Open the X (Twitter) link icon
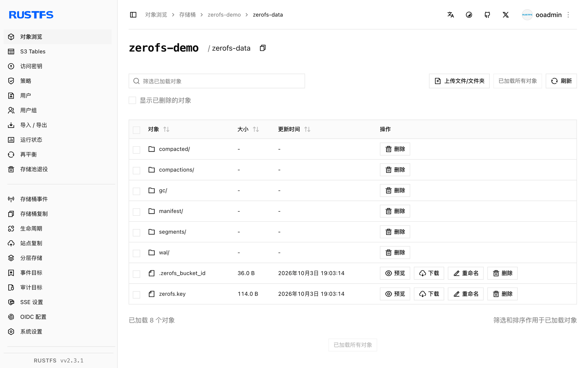Screen dimensions: 588x368 [506, 15]
